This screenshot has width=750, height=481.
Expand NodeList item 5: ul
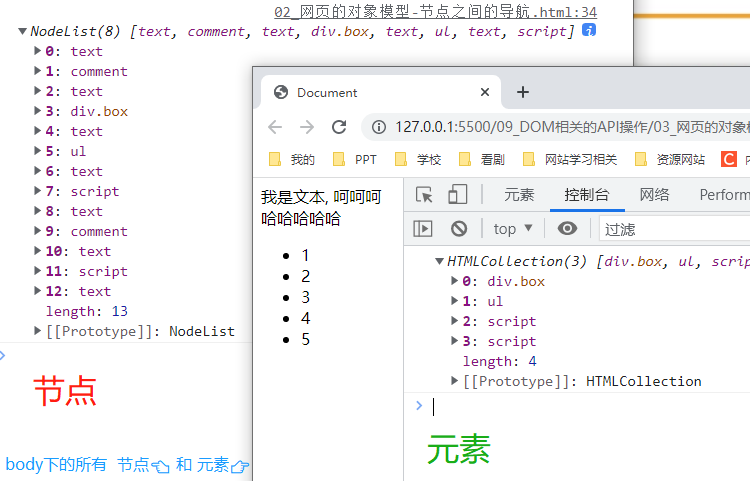(x=37, y=151)
